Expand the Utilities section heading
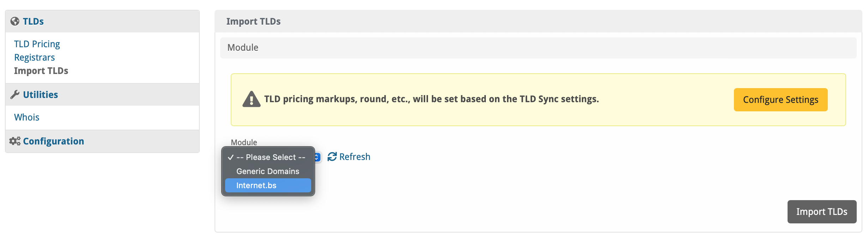The height and width of the screenshot is (241, 868). coord(41,95)
